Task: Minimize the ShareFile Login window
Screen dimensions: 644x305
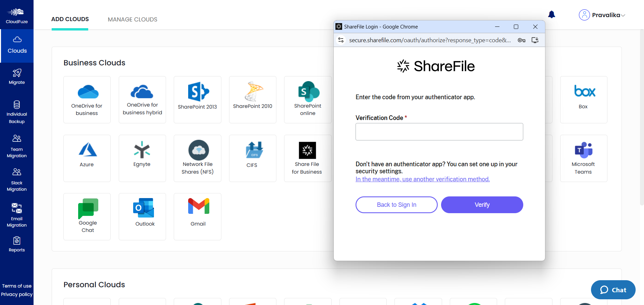Action: [x=497, y=27]
